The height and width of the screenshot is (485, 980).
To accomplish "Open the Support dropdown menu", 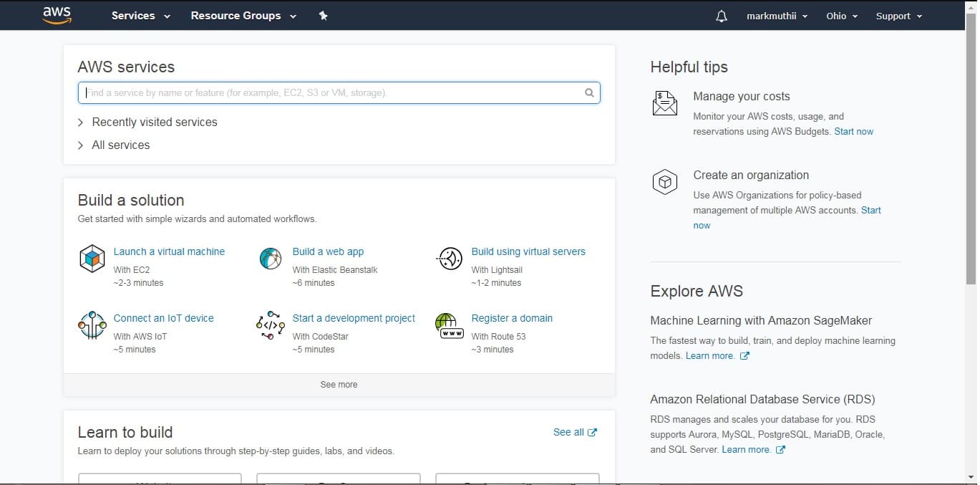I will click(x=899, y=16).
